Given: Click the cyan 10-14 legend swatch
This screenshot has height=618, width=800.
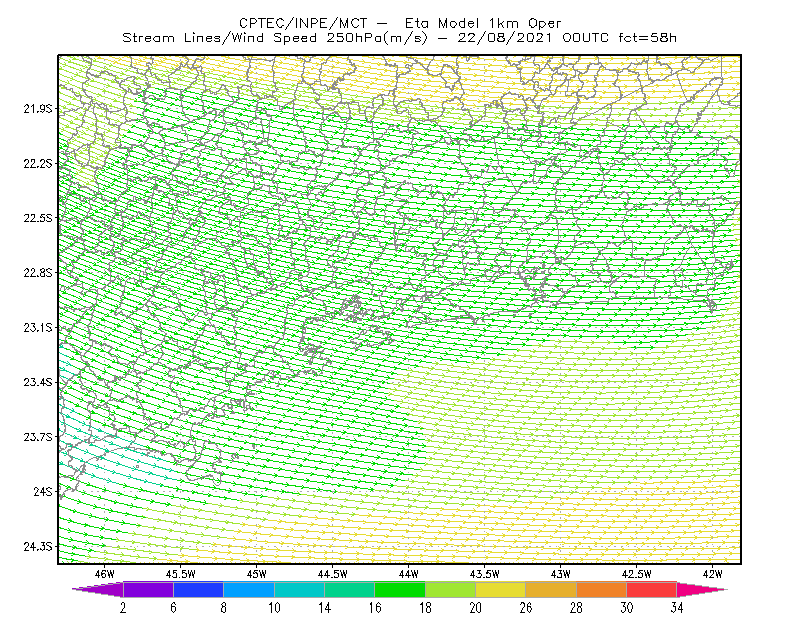Looking at the screenshot, I should pyautogui.click(x=299, y=589).
